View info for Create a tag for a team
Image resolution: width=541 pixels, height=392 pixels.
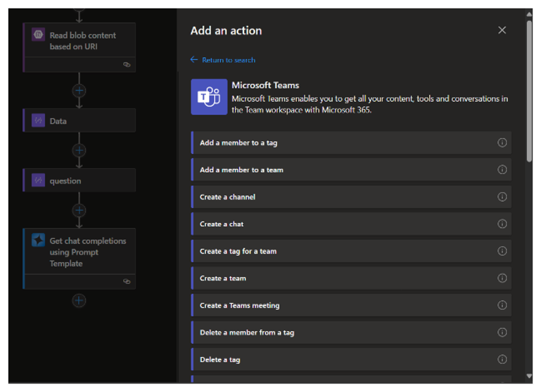(502, 251)
